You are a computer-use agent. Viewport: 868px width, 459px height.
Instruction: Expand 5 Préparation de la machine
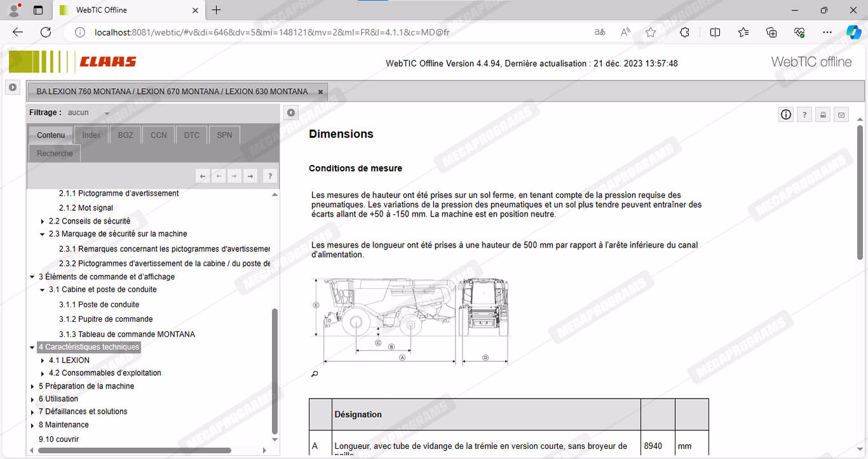(32, 387)
